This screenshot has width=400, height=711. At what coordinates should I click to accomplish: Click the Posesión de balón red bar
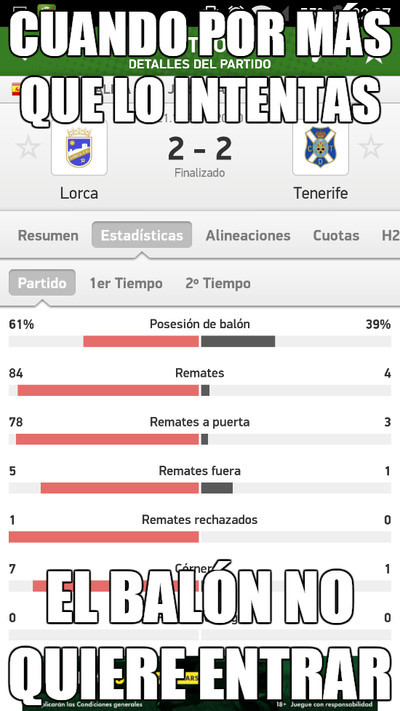[141, 341]
